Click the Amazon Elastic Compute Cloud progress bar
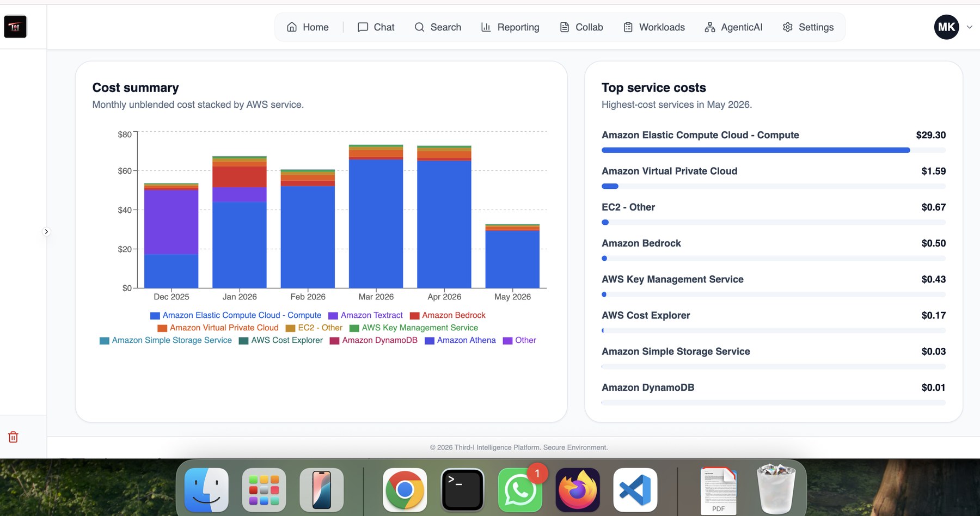 [x=774, y=150]
